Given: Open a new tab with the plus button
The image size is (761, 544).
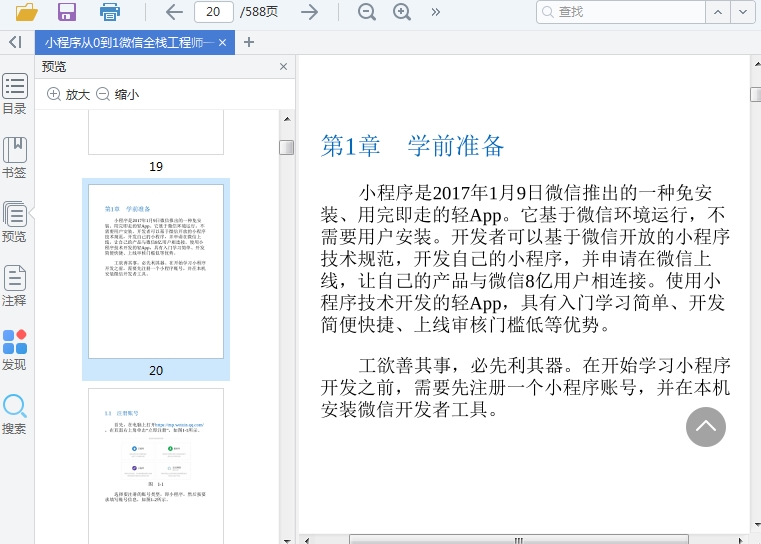Looking at the screenshot, I should coord(249,42).
